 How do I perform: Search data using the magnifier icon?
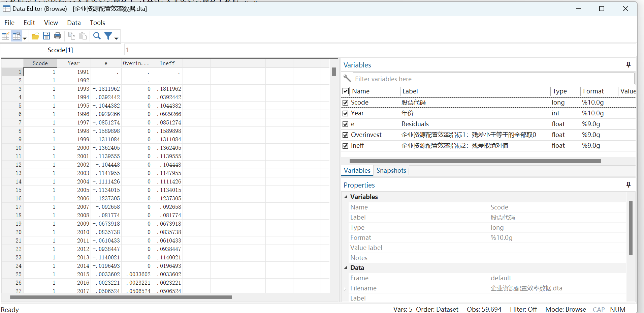97,36
